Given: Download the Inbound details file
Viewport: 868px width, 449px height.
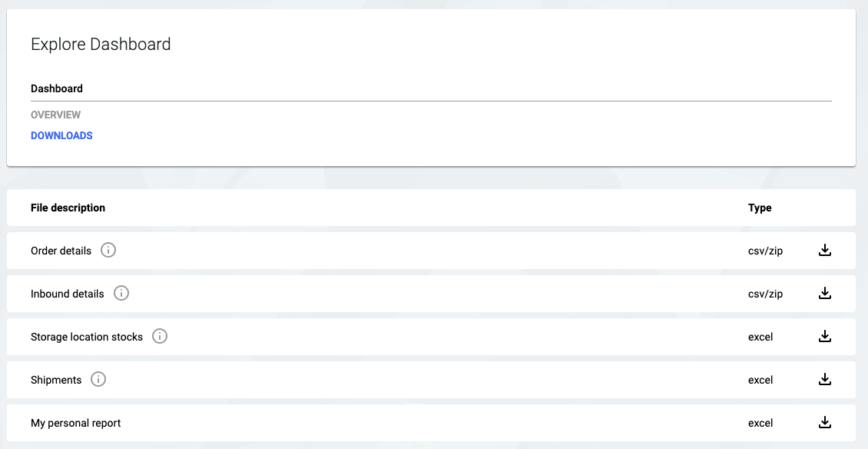Looking at the screenshot, I should point(825,294).
